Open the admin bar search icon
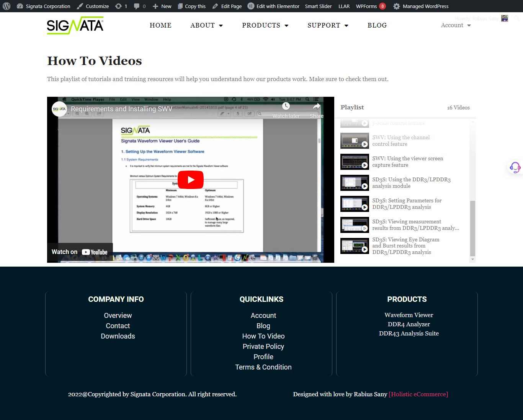523x420 pixels. click(516, 18)
